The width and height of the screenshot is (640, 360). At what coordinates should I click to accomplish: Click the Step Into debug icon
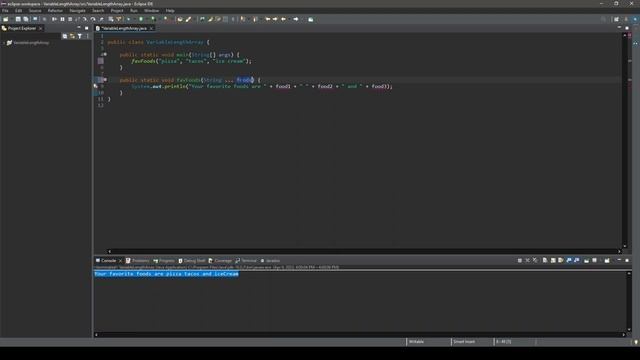click(84, 19)
